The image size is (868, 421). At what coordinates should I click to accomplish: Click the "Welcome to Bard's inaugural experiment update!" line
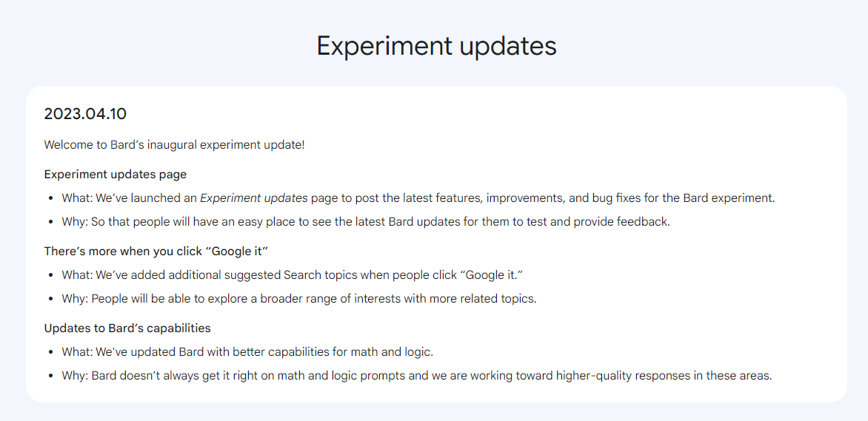[x=174, y=145]
